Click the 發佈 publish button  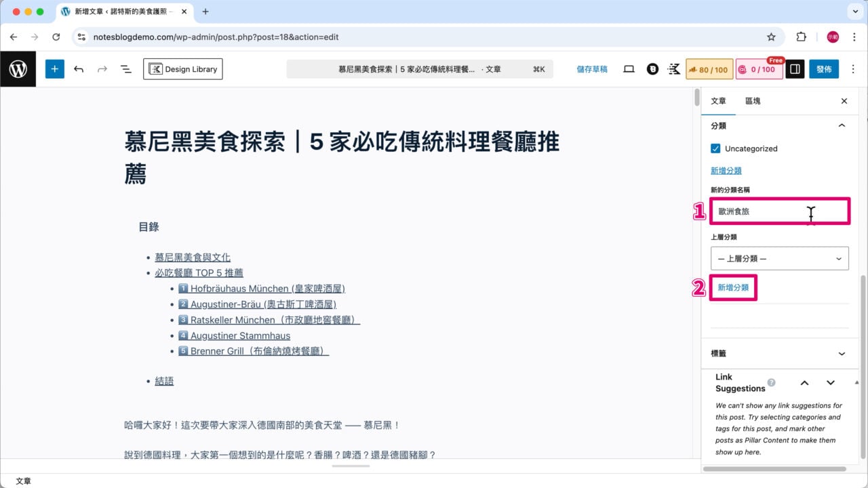[824, 68]
